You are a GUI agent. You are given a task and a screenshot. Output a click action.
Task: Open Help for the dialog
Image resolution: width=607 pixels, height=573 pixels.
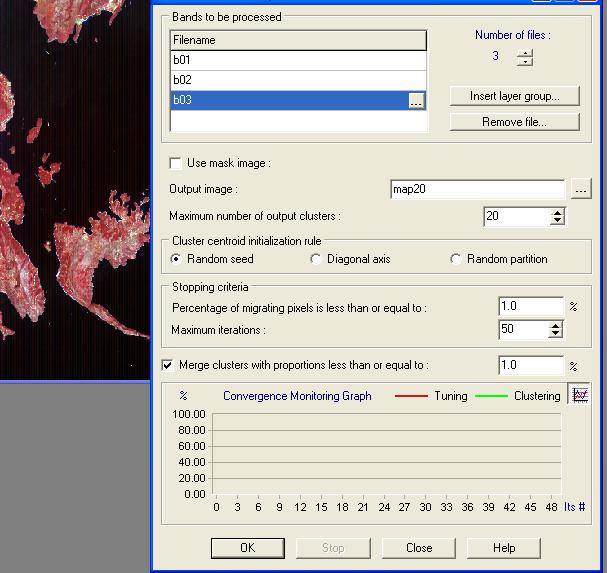[504, 548]
